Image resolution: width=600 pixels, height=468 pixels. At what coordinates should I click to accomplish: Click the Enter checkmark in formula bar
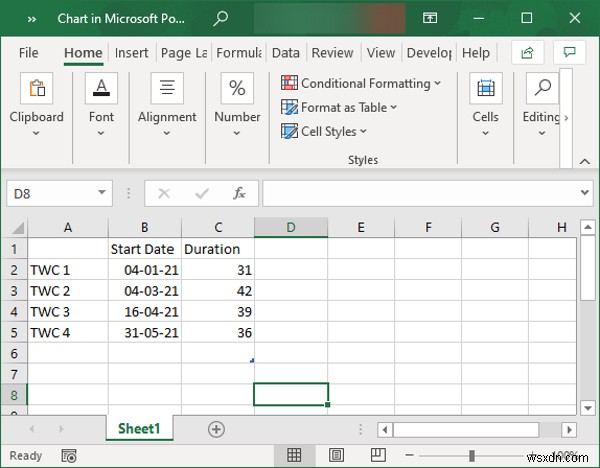202,193
